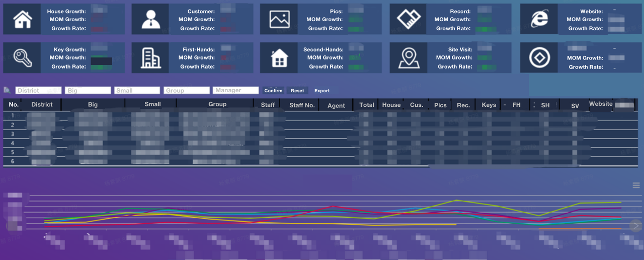The height and width of the screenshot is (260, 644).
Task: Export the table data
Action: pos(322,91)
